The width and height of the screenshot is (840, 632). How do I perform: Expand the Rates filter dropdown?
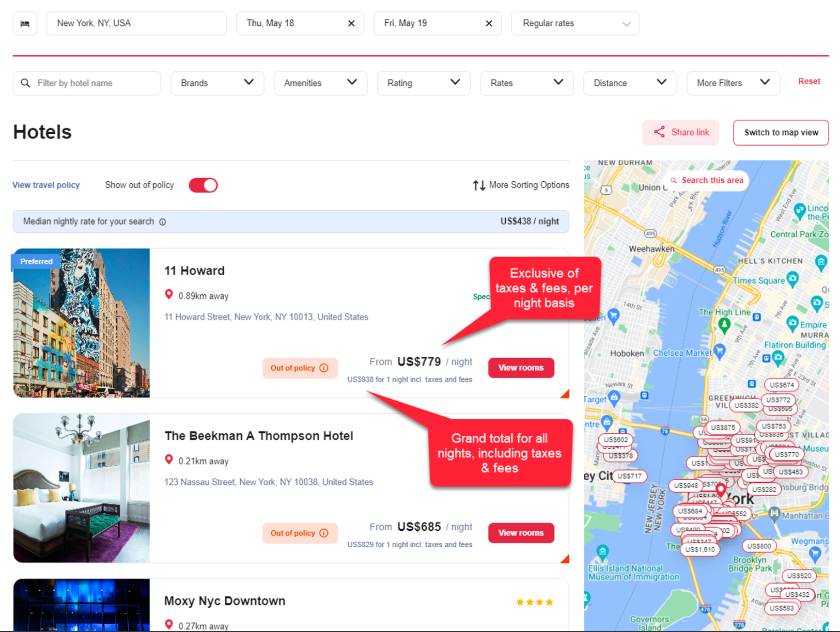(527, 83)
